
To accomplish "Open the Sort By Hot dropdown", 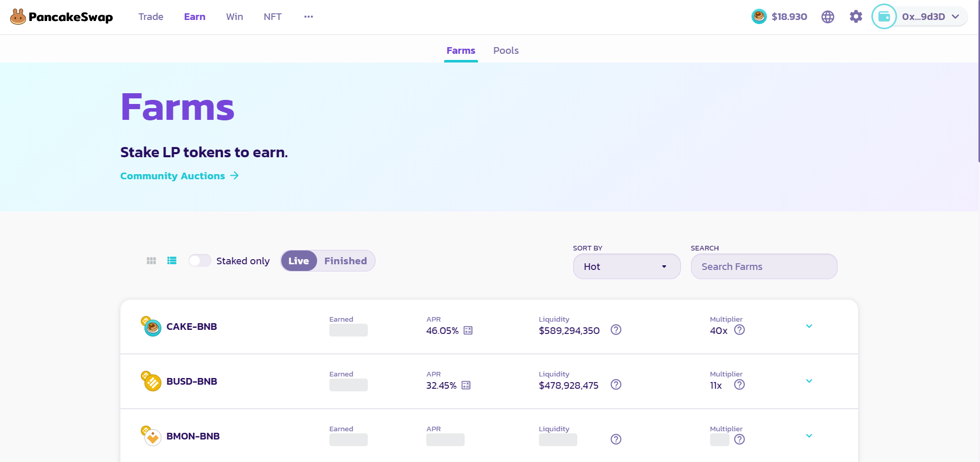I will point(627,266).
